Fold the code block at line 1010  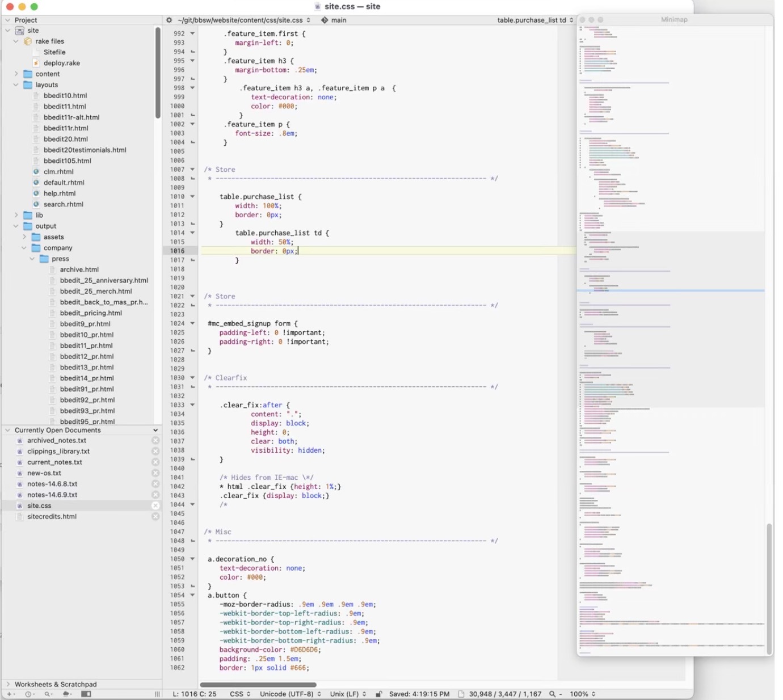(192, 197)
